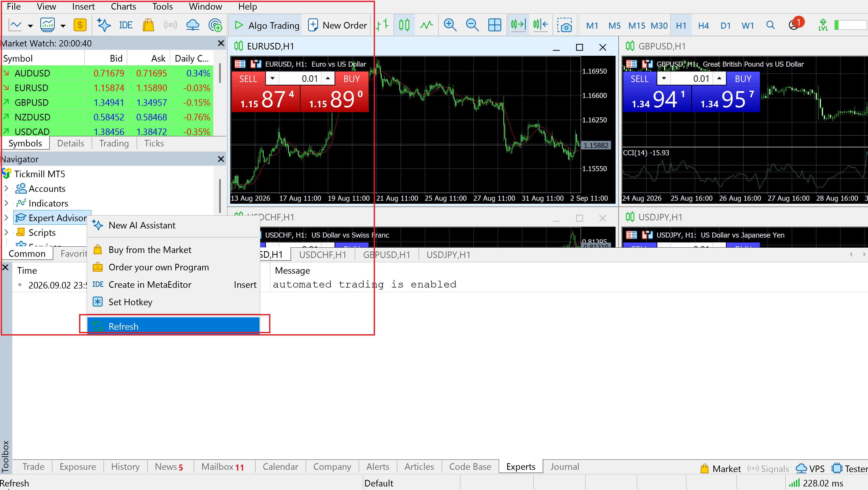Open Market link in Toolbox footer
The image size is (868, 490).
coord(721,469)
